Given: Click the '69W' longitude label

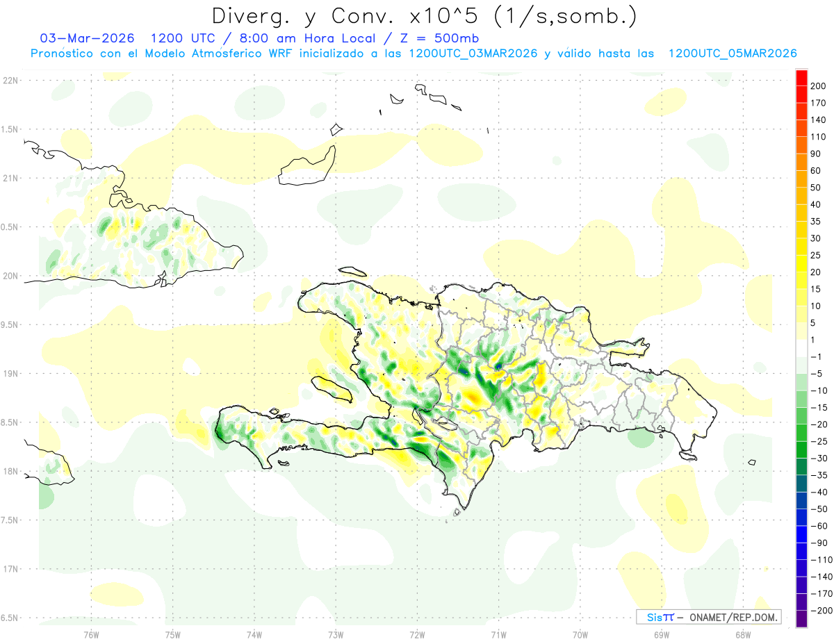Looking at the screenshot, I should (662, 634).
